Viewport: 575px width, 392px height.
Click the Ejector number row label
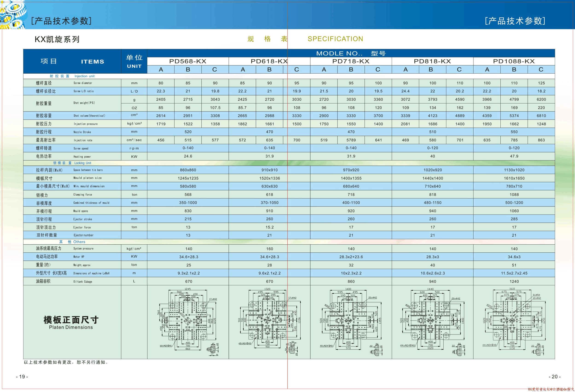click(83, 235)
